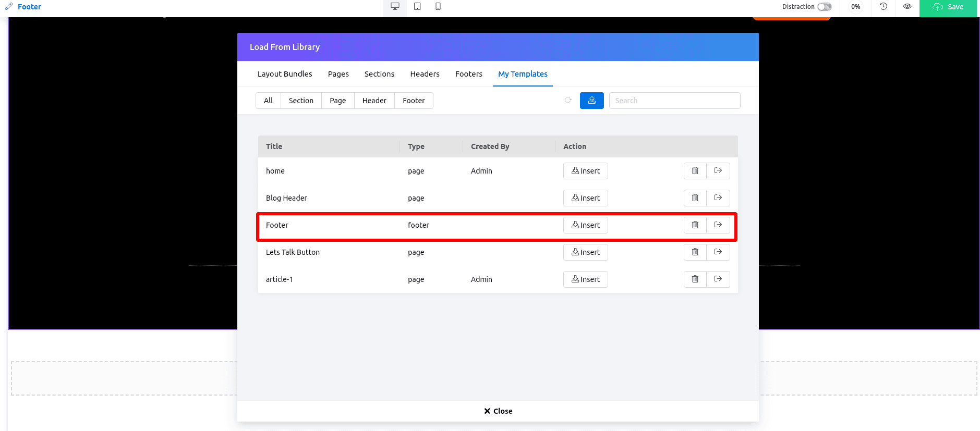Export the Lets Talk Button template icon
Image resolution: width=980 pixels, height=431 pixels.
[x=718, y=252]
